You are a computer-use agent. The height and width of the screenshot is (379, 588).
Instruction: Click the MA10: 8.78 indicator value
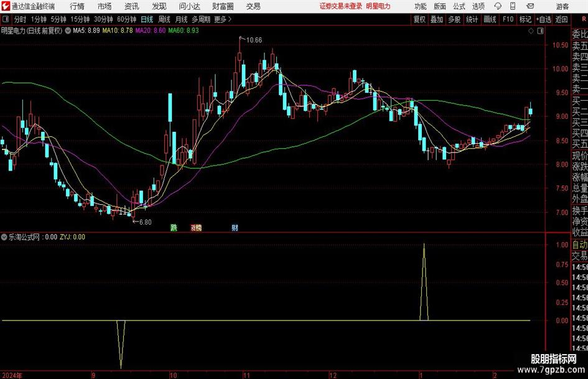click(118, 30)
